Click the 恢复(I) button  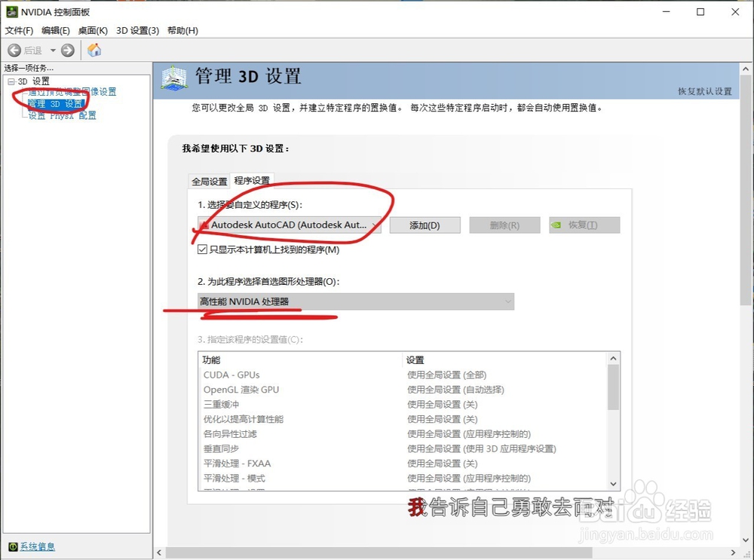tap(584, 225)
